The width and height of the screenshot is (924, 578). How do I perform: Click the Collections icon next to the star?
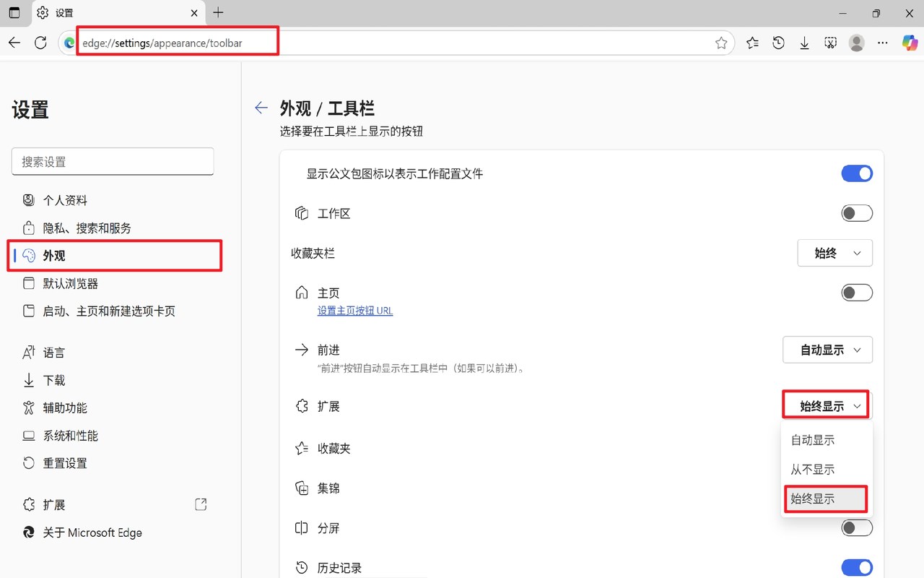(752, 43)
